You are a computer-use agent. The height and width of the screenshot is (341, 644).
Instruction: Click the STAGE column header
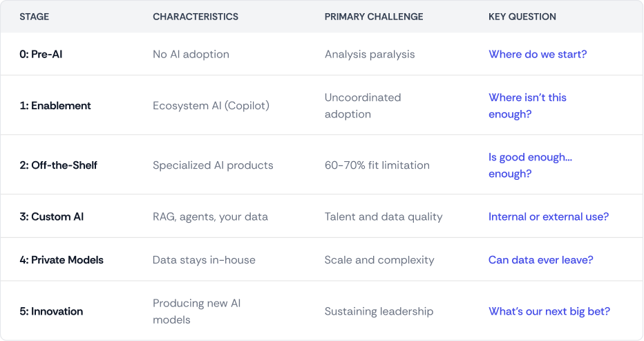(33, 17)
